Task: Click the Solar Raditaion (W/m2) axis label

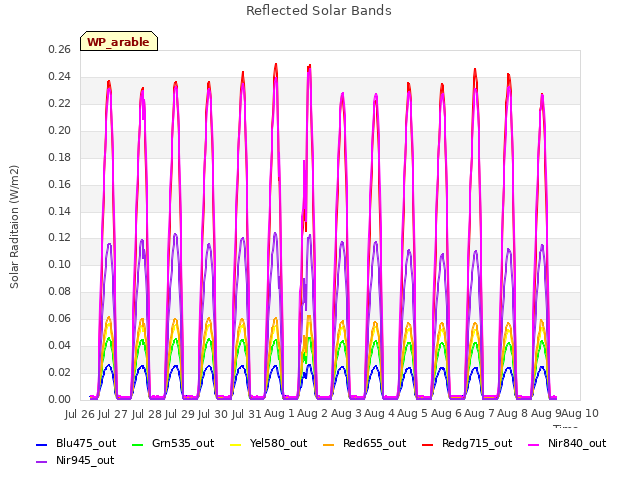Action: [x=14, y=227]
